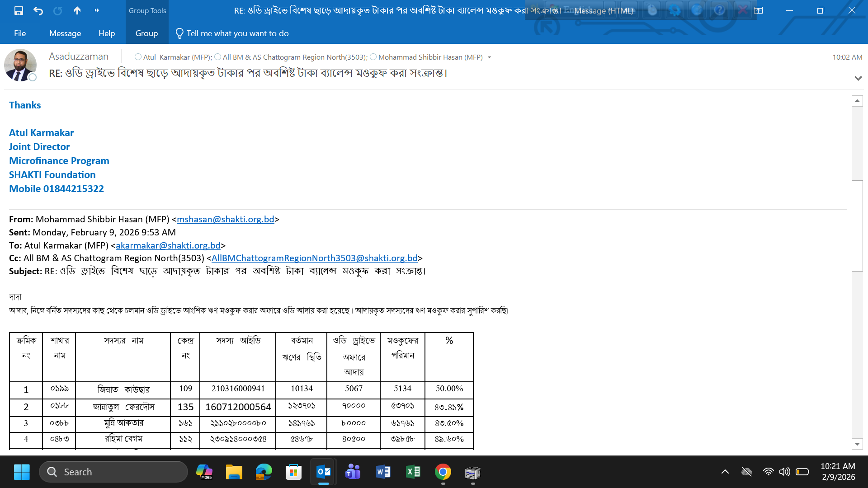Expand the quick access toolbar overflow arrows
Screen dimensions: 868x488
point(97,10)
